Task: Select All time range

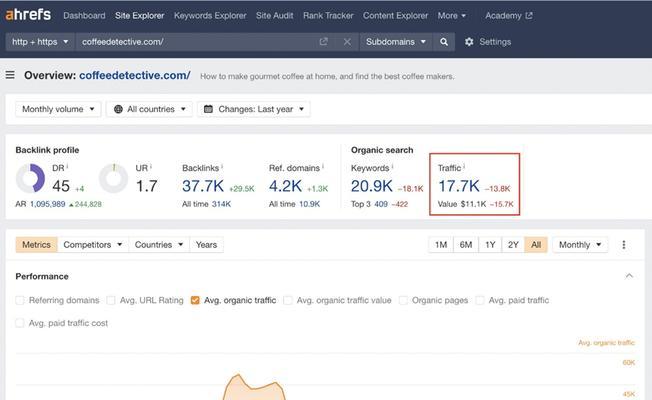Action: point(536,244)
